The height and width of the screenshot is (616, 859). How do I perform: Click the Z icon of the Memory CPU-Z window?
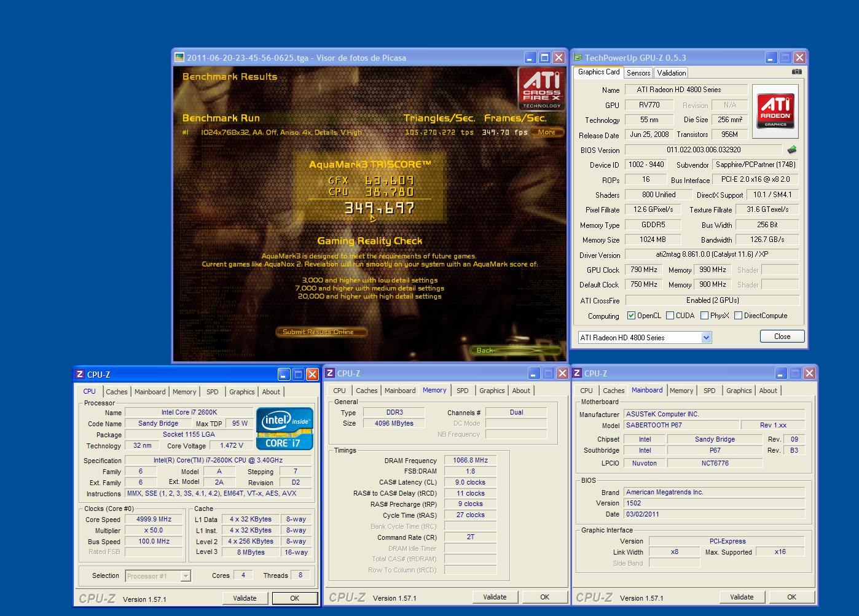coord(330,373)
